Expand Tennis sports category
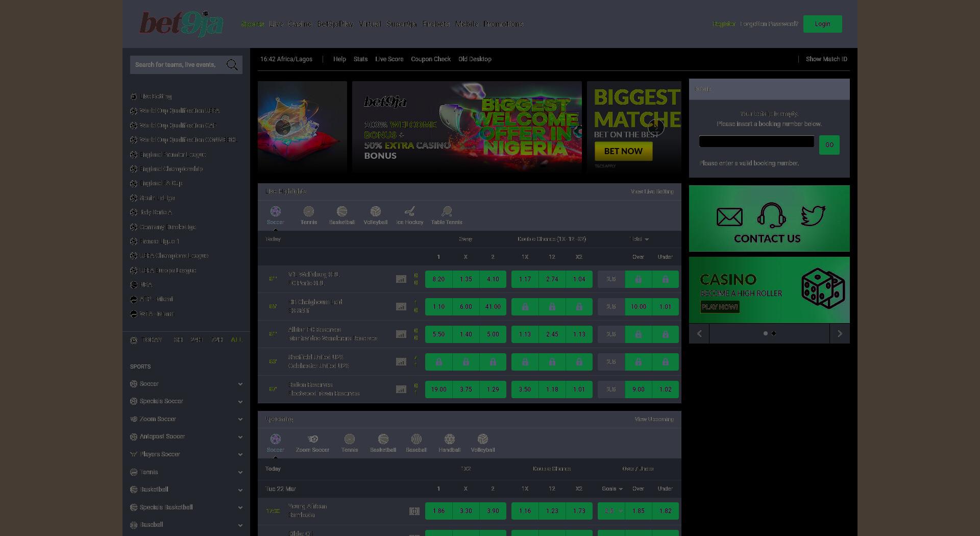Image resolution: width=980 pixels, height=536 pixels. (x=186, y=472)
